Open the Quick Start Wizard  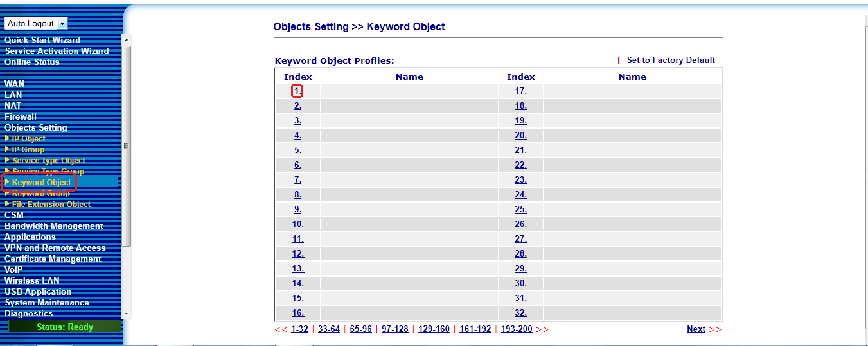coord(42,41)
